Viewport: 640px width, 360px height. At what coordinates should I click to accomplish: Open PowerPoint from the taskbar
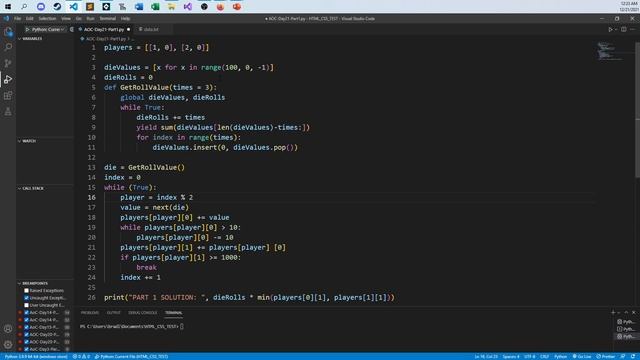pos(237,7)
